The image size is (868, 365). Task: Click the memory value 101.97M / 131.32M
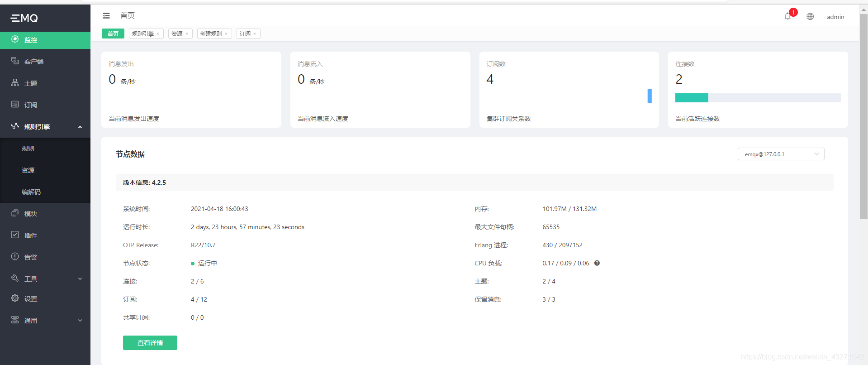click(569, 209)
